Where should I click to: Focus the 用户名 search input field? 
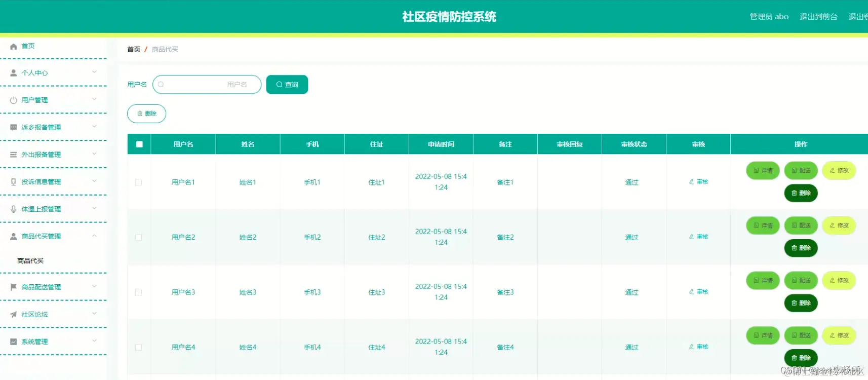coord(207,85)
